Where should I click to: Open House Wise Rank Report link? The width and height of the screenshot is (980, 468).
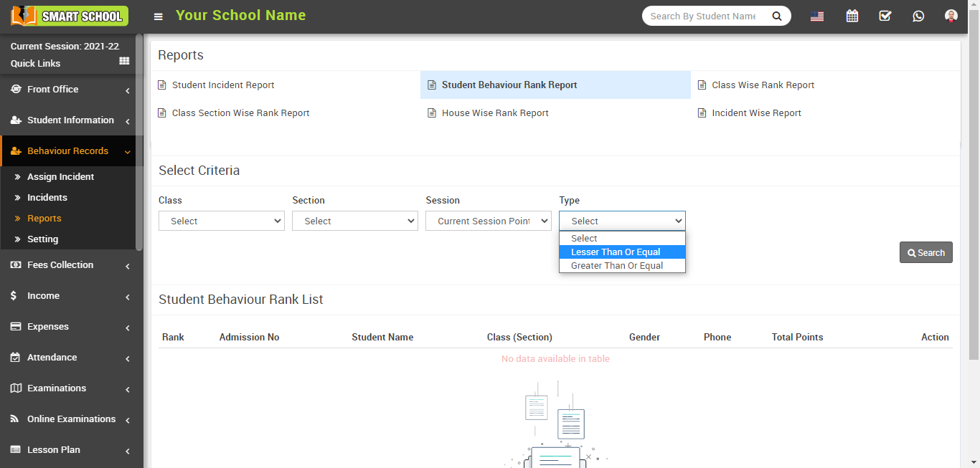pyautogui.click(x=495, y=113)
